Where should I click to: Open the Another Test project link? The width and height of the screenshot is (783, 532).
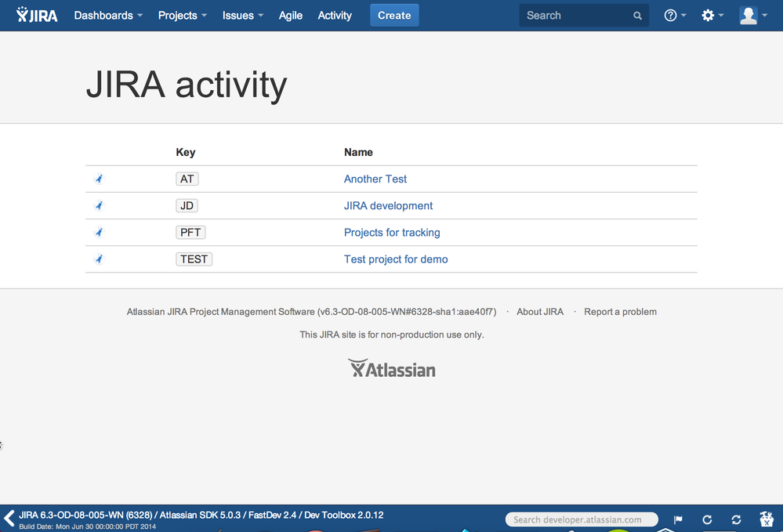pos(375,179)
